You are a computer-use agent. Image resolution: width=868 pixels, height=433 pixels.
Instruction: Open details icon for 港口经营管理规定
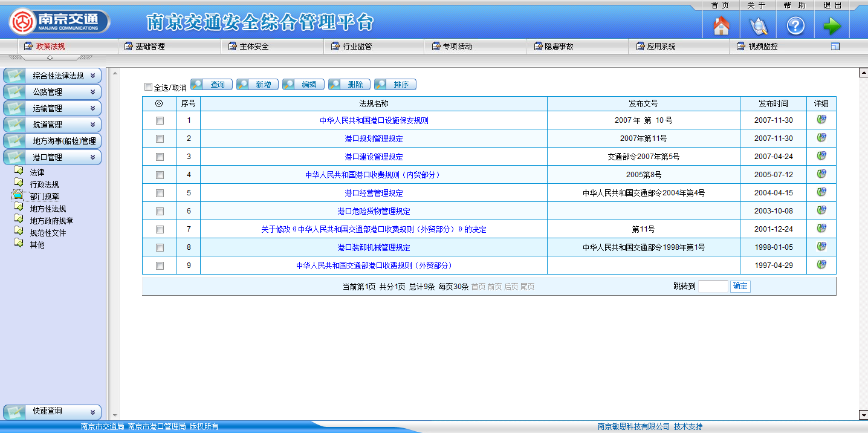(x=821, y=192)
